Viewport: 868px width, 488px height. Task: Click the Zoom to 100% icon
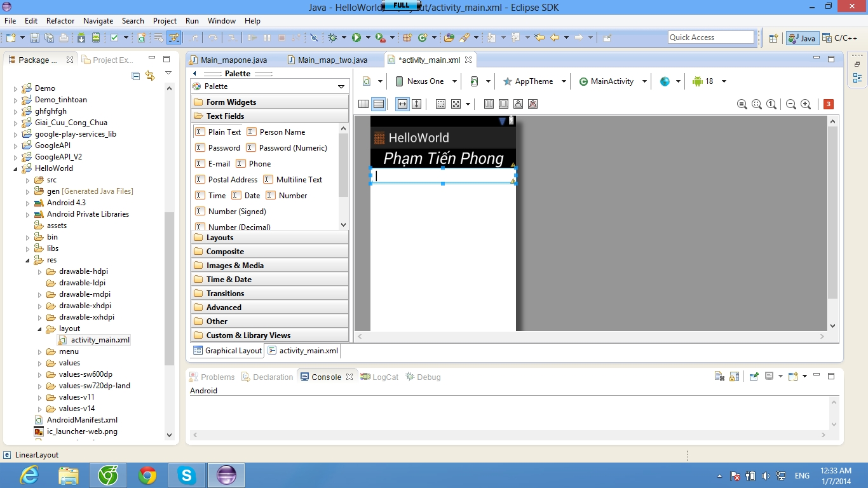(771, 104)
